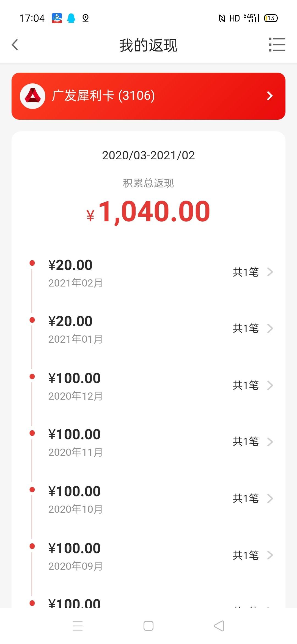Open the white arrow on the 广发犀利卡 banner

tap(270, 96)
